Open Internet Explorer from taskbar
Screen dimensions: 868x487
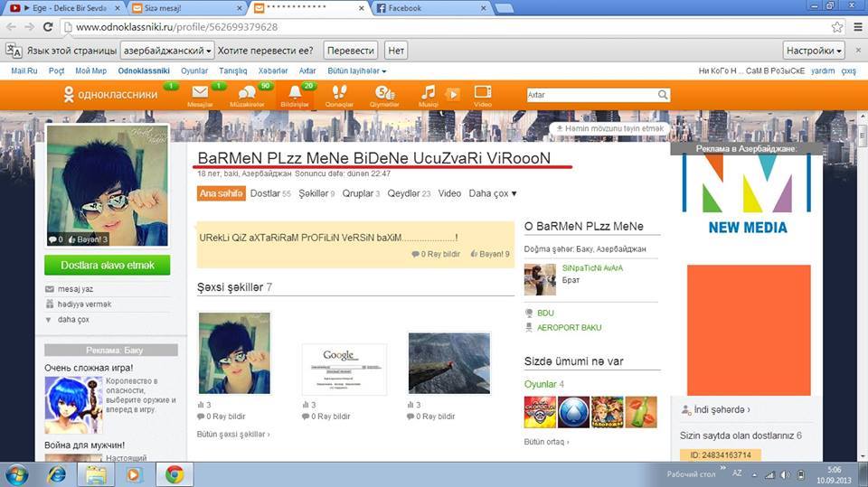click(56, 475)
